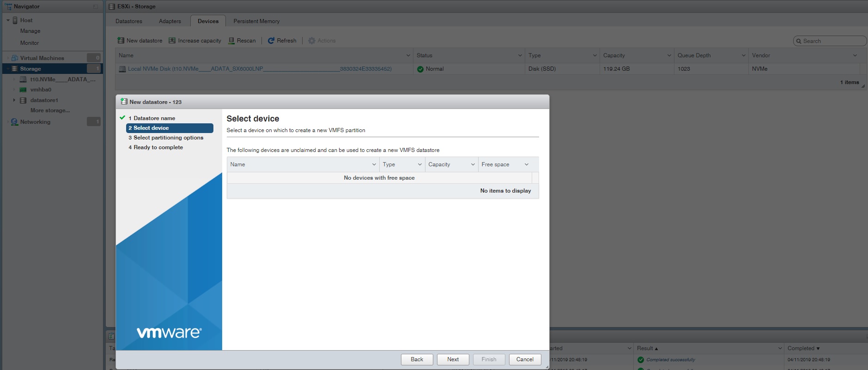Click the Navigator collapse icon
This screenshot has width=868, height=370.
point(96,6)
